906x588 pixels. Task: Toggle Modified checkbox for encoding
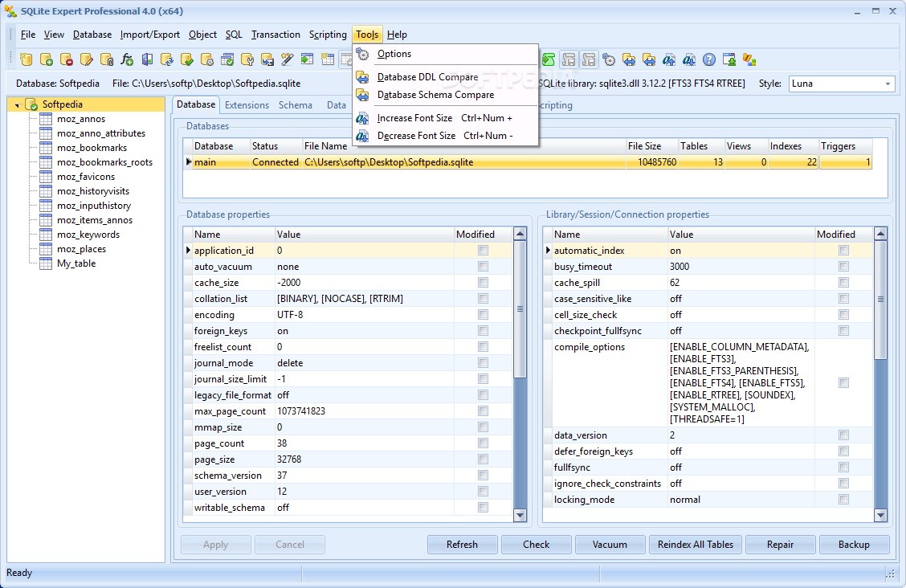tap(483, 315)
